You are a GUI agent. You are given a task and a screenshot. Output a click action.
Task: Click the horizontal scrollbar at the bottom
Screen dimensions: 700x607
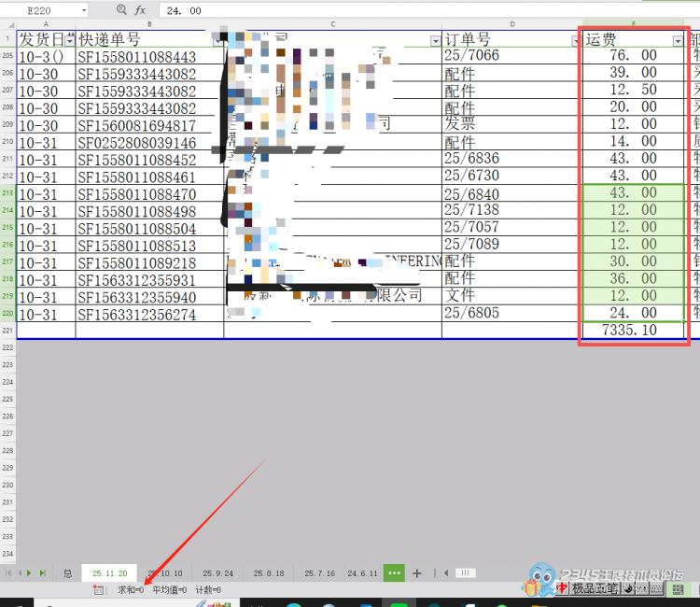pyautogui.click(x=464, y=572)
